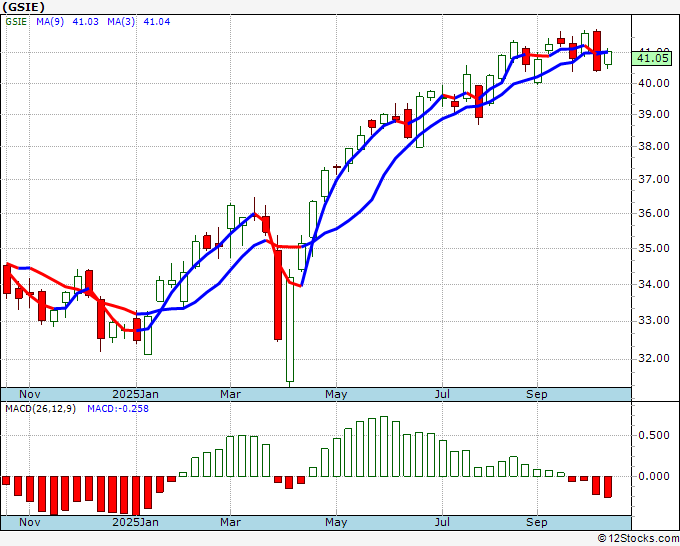This screenshot has height=546, width=680.
Task: Click the Nov label on price chart axis
Action: [x=29, y=394]
